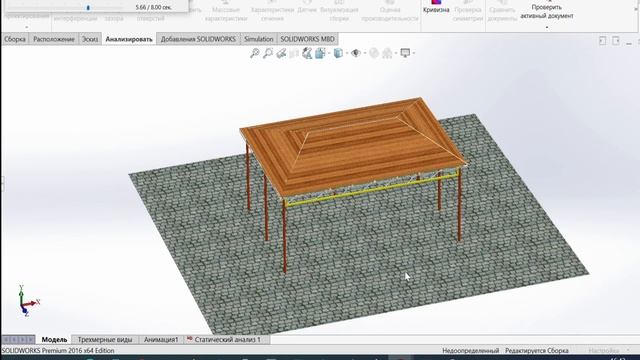Open the SOLIDWORKS MBD tab
This screenshot has height=360, width=640.
coord(307,39)
